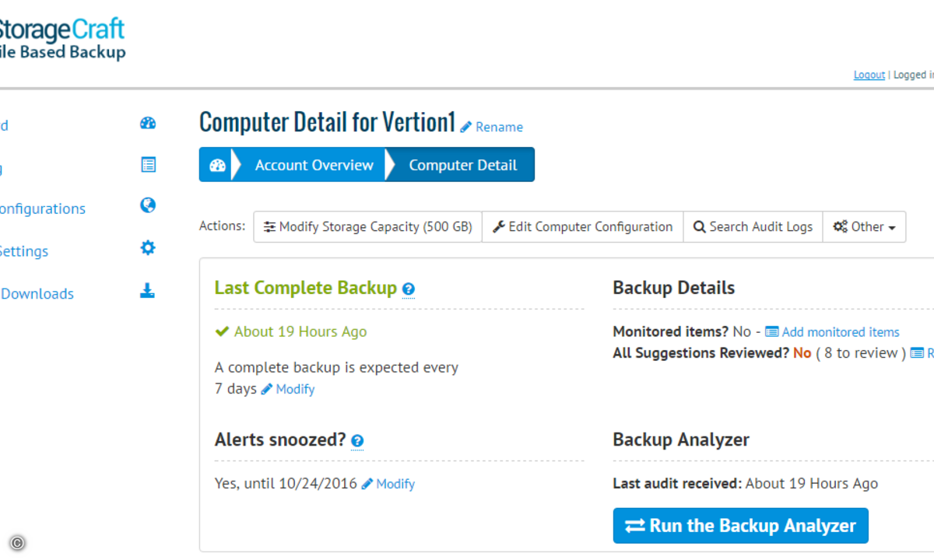This screenshot has width=934, height=560.
Task: Go to the breadcrumb dashboard home icon
Action: 217,165
